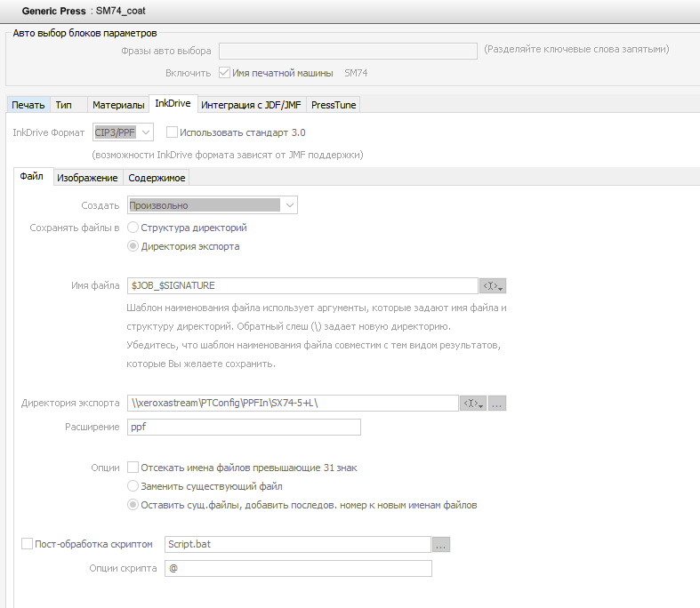Open variable inserter next to export directory field

(473, 404)
